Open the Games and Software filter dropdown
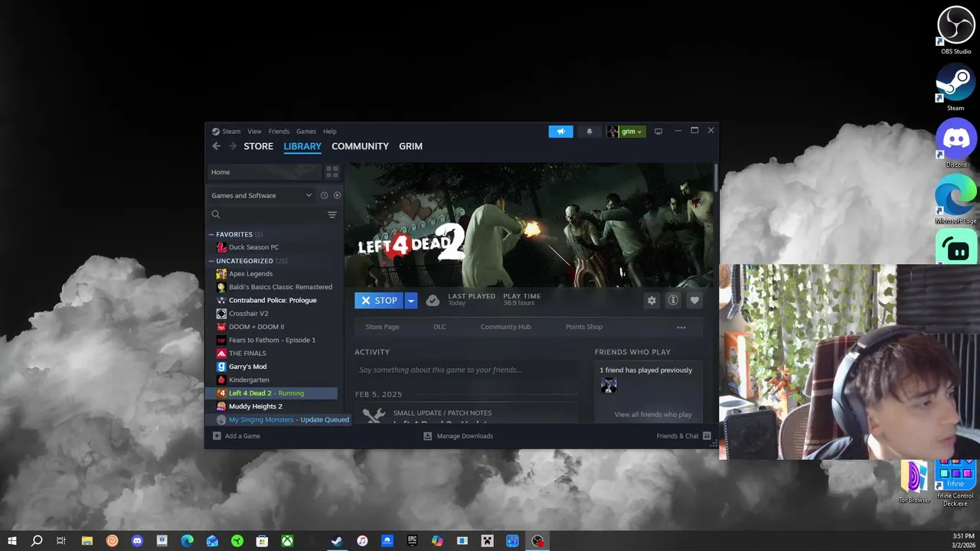Screen dimensions: 980x551 pos(262,195)
